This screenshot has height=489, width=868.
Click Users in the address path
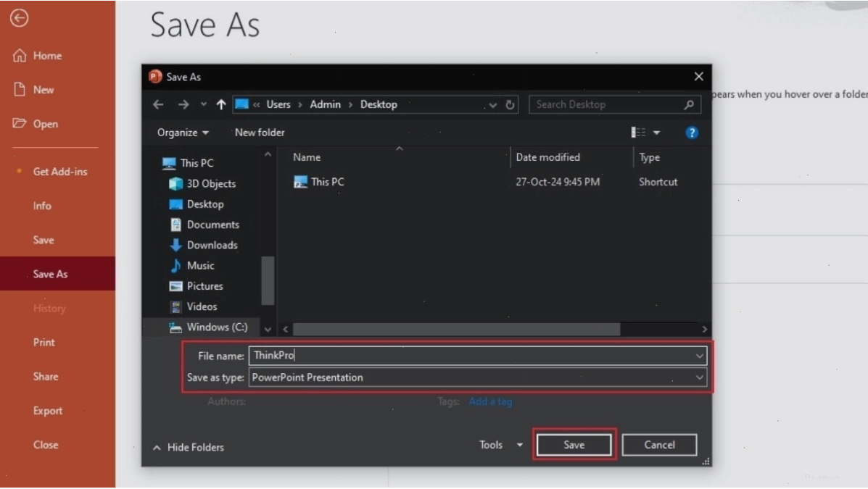[x=278, y=104]
